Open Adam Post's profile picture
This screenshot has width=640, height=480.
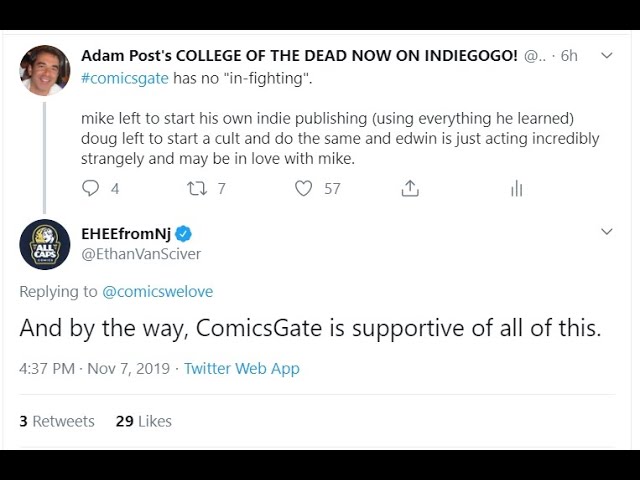point(45,70)
